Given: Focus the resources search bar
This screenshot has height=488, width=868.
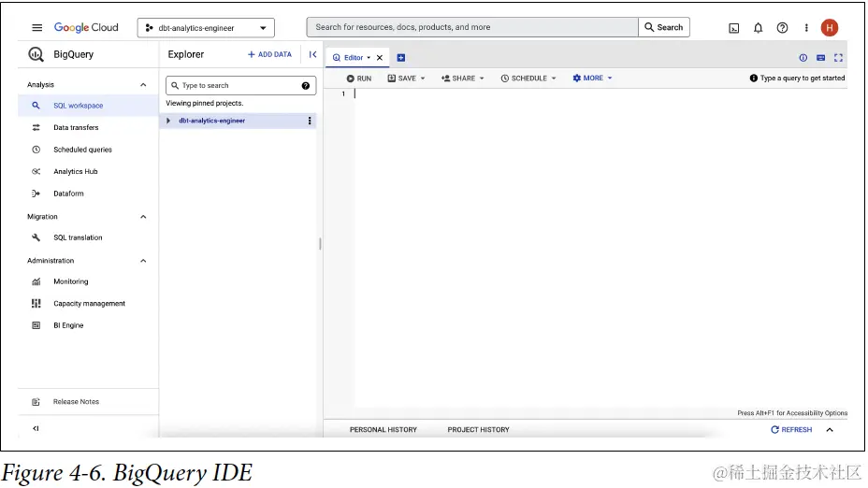Looking at the screenshot, I should (472, 27).
